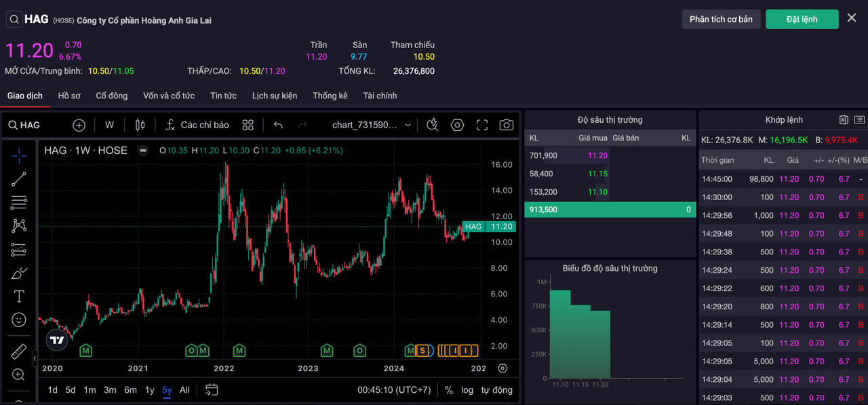The image size is (868, 405).
Task: Toggle percent scale on the chart
Action: click(x=449, y=390)
